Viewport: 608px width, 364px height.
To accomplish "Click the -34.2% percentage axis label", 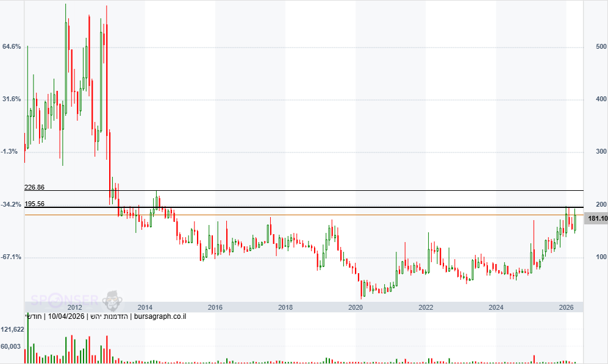I will [11, 204].
